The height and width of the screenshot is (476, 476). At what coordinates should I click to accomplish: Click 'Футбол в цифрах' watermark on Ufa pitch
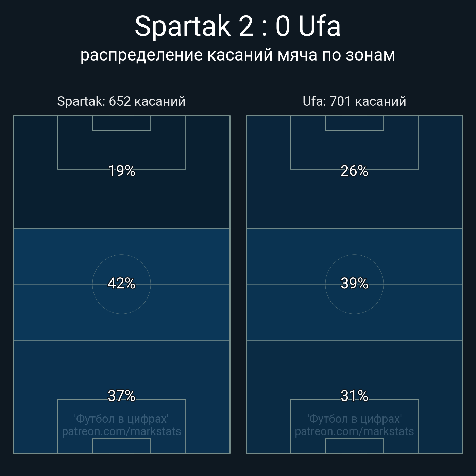click(x=354, y=419)
